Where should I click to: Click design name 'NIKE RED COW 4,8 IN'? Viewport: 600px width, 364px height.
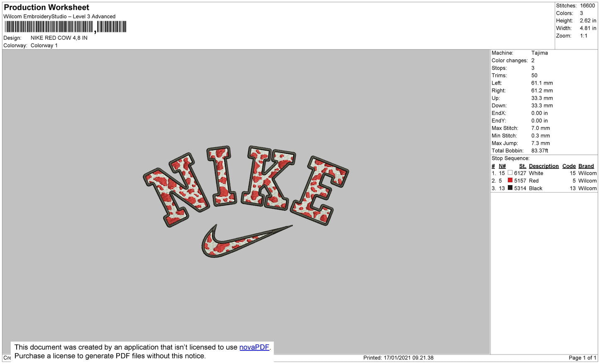(59, 38)
